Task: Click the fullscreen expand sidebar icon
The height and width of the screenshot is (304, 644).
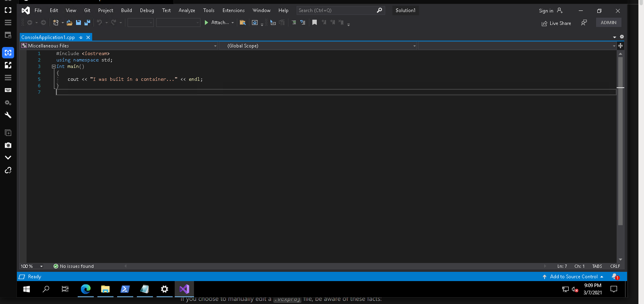Action: (8, 10)
